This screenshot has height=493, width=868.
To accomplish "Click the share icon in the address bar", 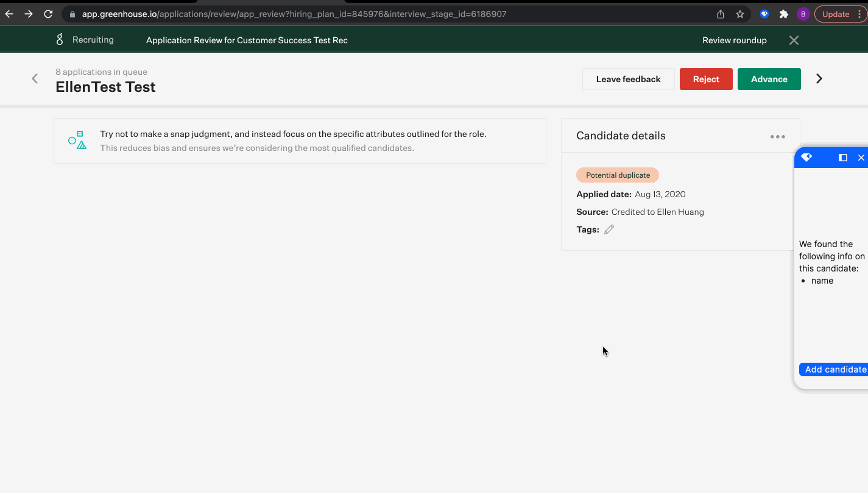I will click(720, 13).
